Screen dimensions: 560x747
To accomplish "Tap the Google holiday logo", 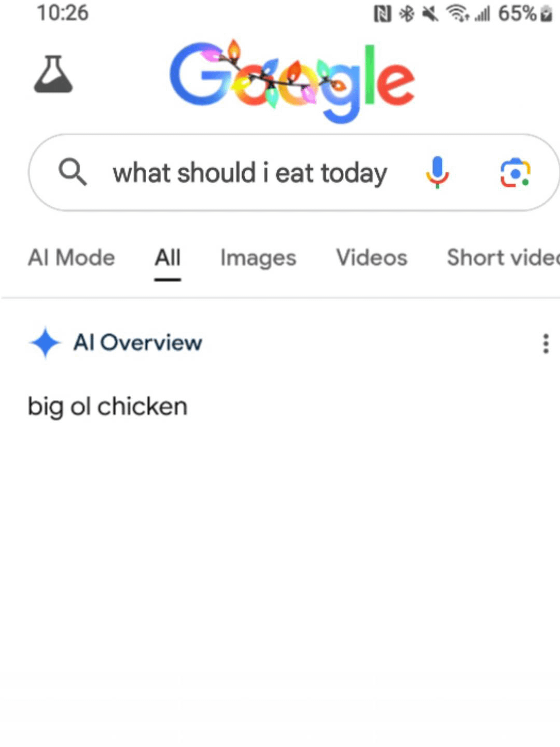I will [x=292, y=80].
